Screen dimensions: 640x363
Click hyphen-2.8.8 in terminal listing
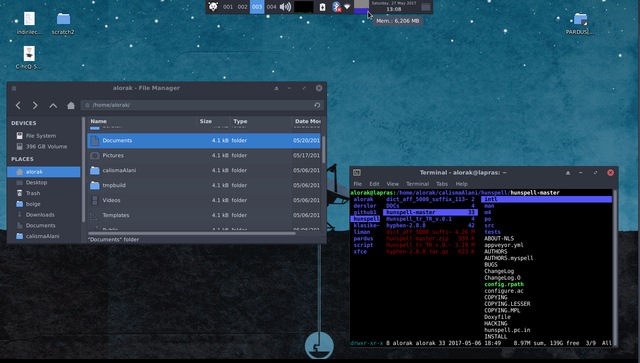pyautogui.click(x=406, y=225)
